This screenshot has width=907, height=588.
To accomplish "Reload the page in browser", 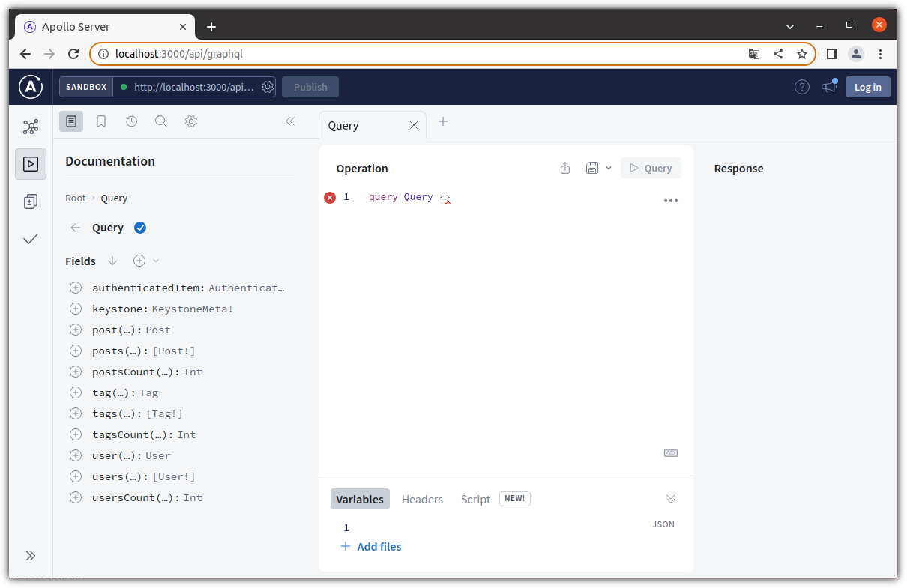I will (x=73, y=54).
